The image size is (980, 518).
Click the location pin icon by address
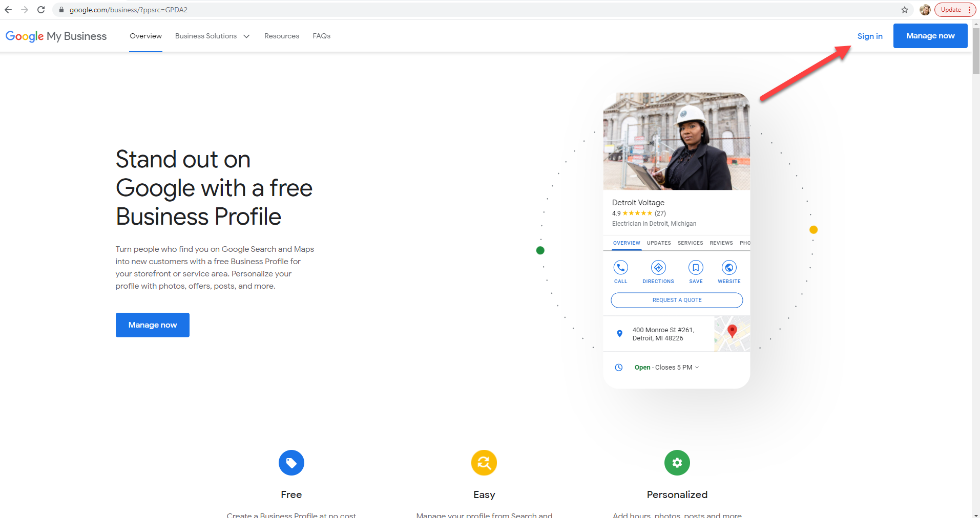[x=620, y=334]
